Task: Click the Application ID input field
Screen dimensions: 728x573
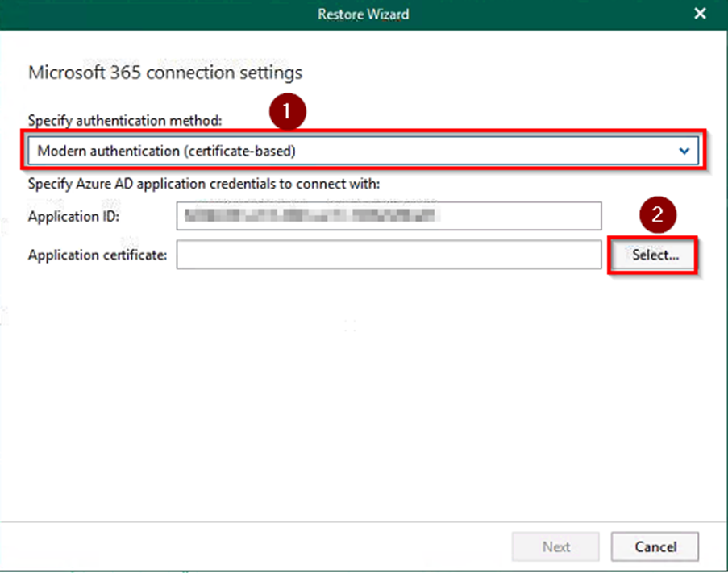Action: point(389,216)
